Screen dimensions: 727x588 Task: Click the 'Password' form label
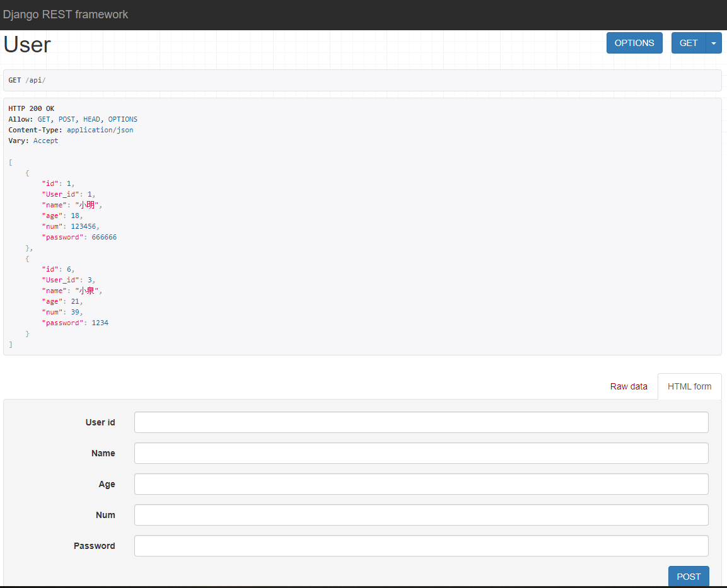94,546
